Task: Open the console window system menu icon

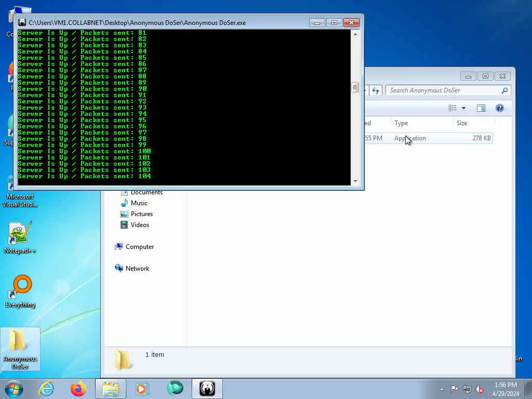Action: [x=22, y=23]
